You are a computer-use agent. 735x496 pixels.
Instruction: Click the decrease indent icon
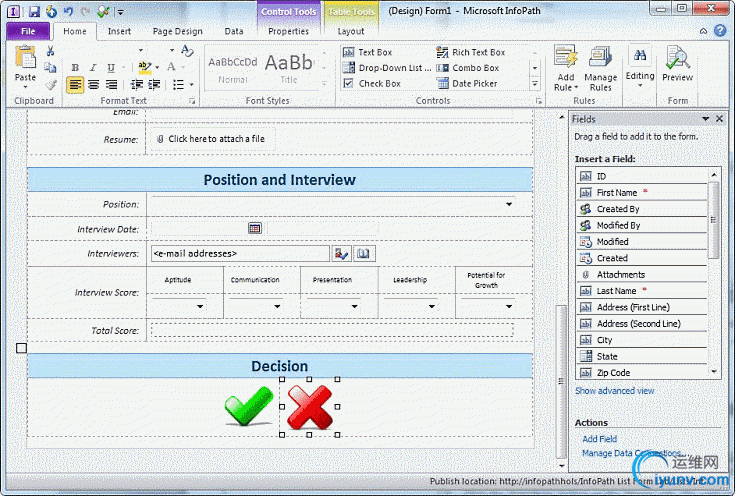coord(136,84)
